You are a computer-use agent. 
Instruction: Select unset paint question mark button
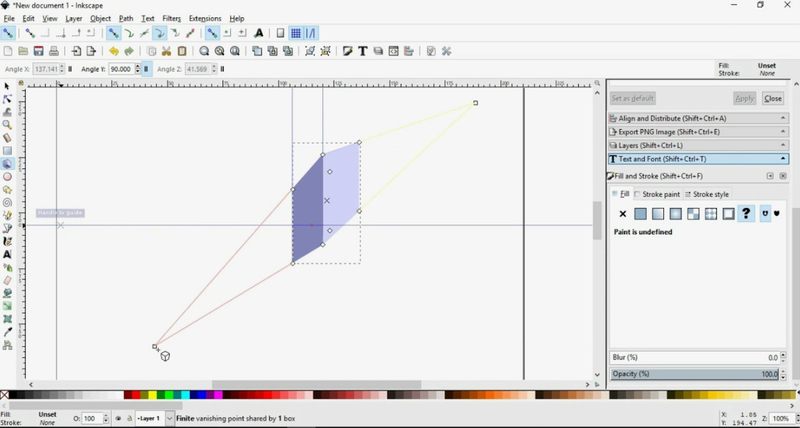point(746,214)
